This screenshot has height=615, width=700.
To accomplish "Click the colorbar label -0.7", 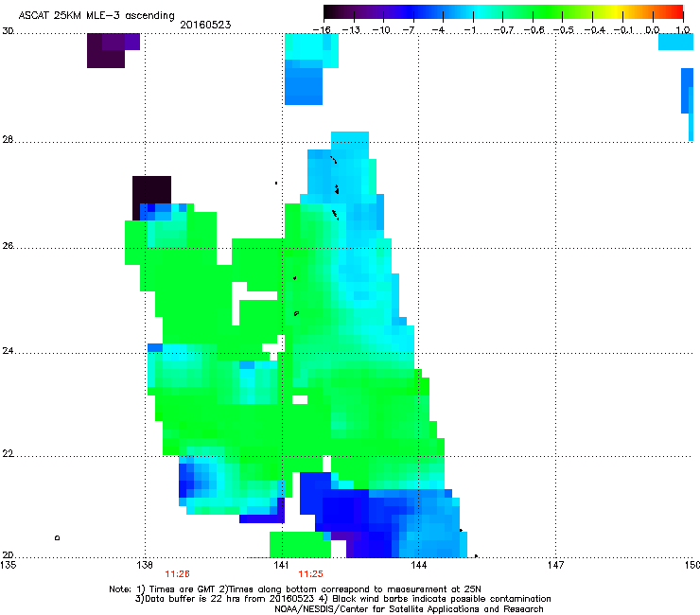I will click(503, 30).
